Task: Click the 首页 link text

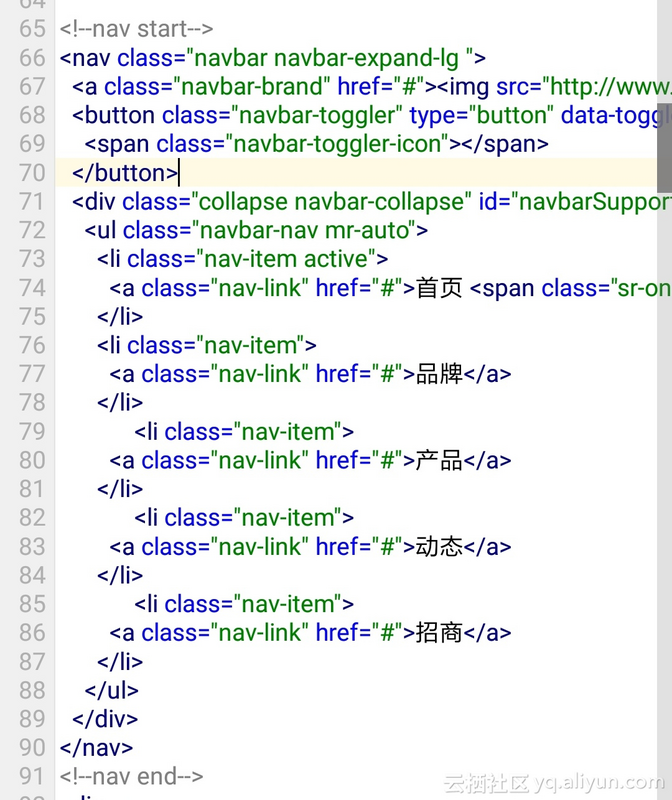Action: coord(439,288)
